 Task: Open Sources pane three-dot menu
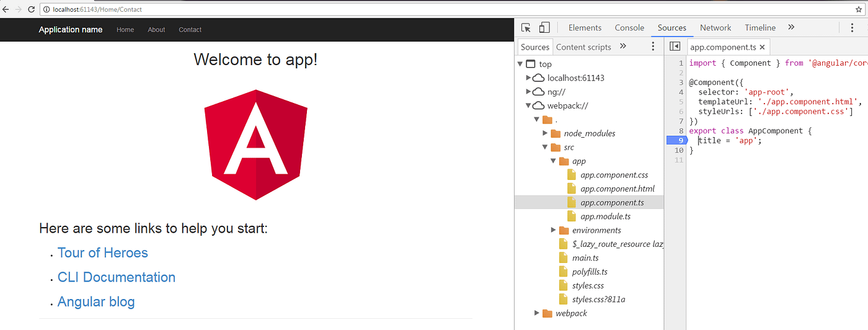point(652,47)
